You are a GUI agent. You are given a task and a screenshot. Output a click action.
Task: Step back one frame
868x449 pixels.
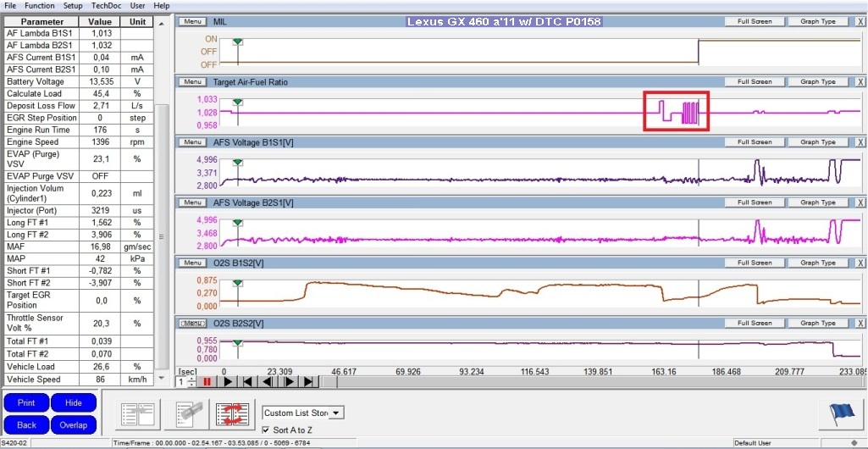pos(268,382)
